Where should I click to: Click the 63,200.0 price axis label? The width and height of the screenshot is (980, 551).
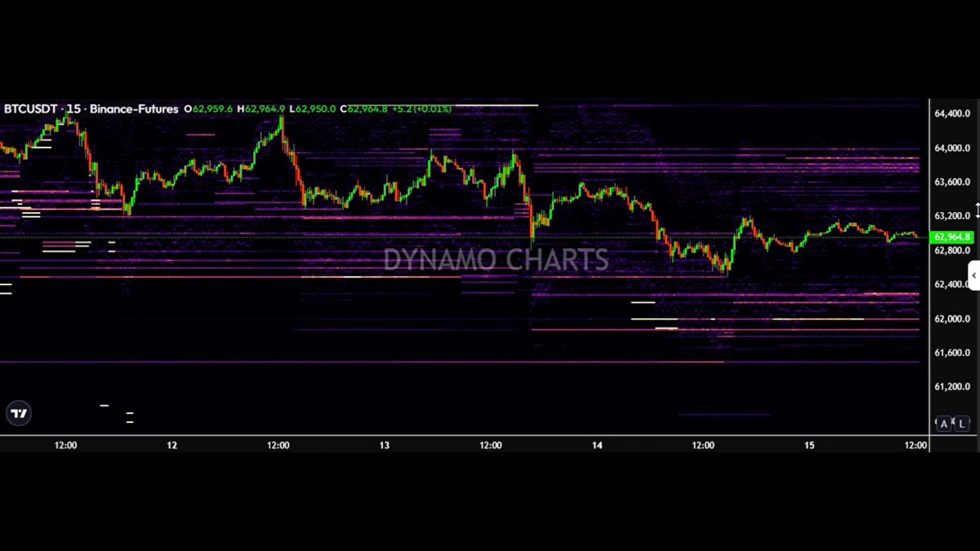coord(952,216)
